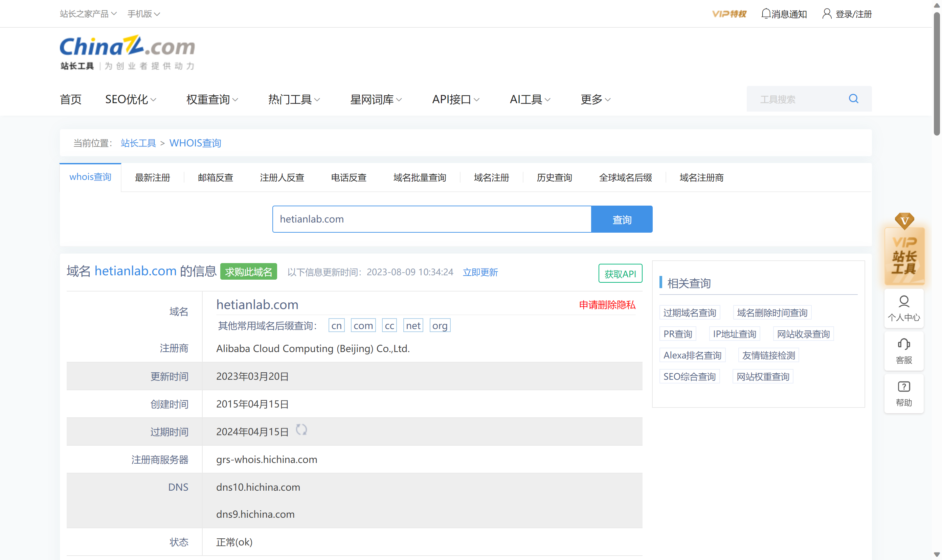Click the magnifier icon in tool search

click(x=853, y=99)
